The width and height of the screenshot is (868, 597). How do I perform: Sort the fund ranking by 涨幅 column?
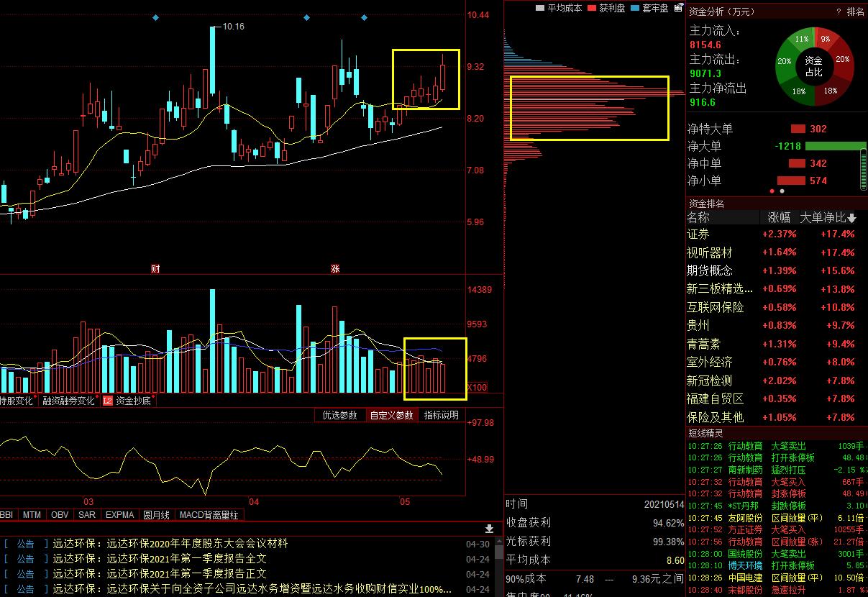point(779,218)
